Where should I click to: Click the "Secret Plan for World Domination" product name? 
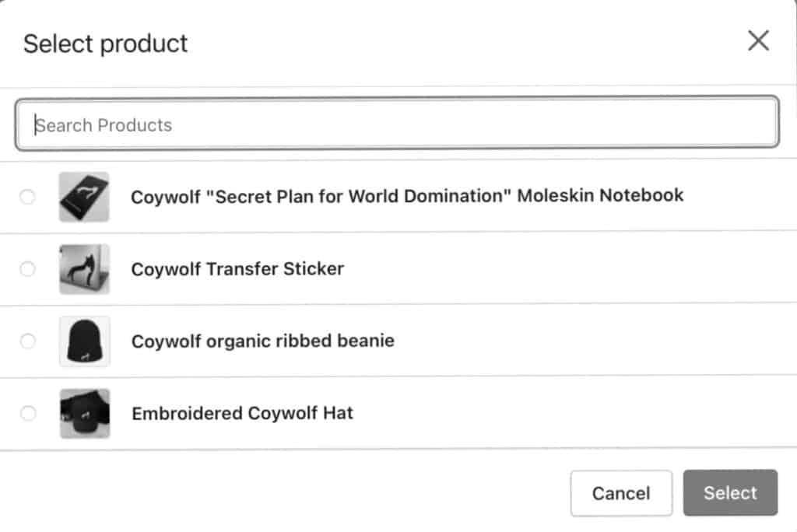coord(407,196)
